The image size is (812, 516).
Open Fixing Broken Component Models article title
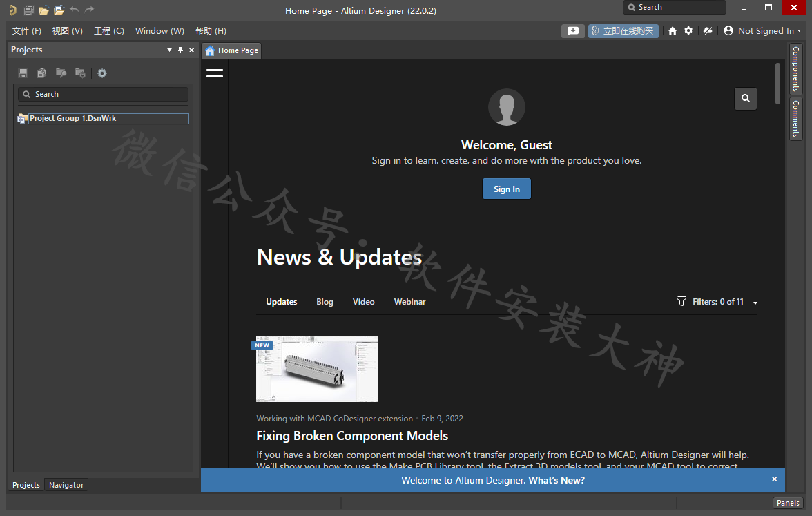(352, 436)
